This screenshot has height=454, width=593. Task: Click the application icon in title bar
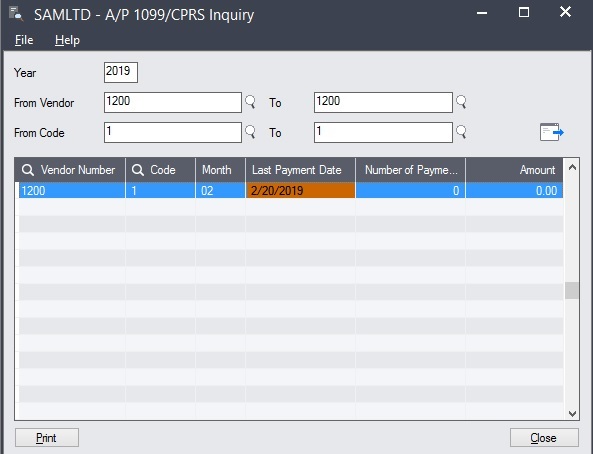pos(16,14)
